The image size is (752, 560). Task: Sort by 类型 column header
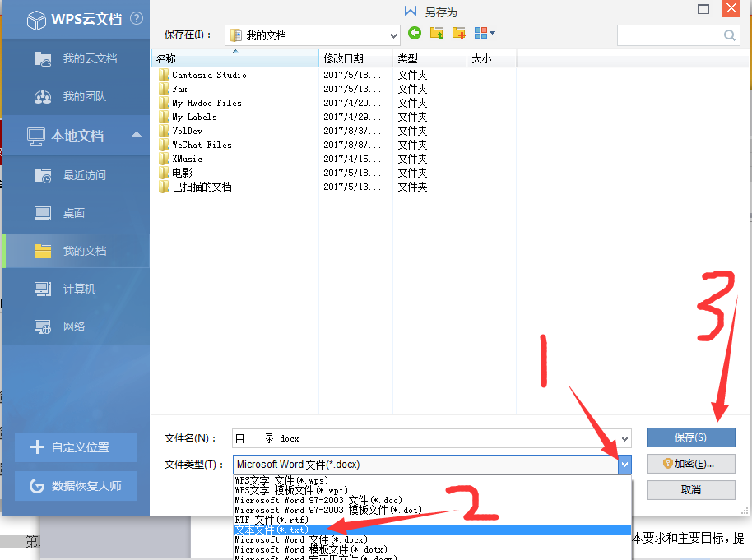(x=429, y=58)
